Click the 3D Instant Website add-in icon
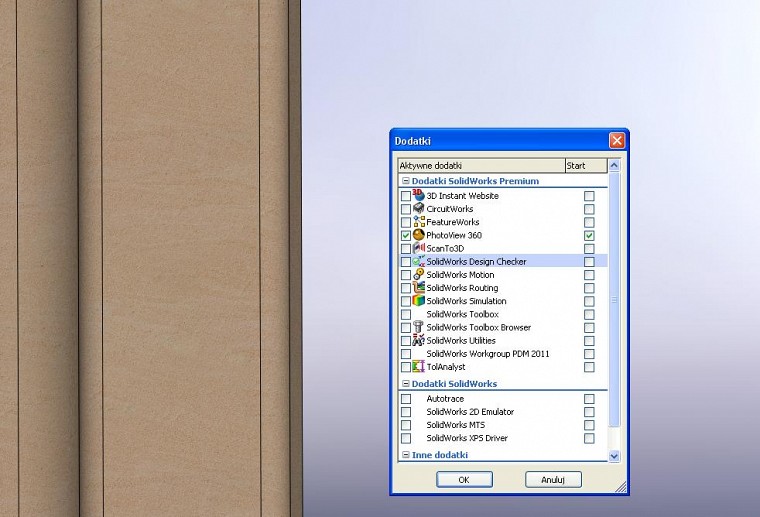The width and height of the screenshot is (760, 517). [x=418, y=195]
